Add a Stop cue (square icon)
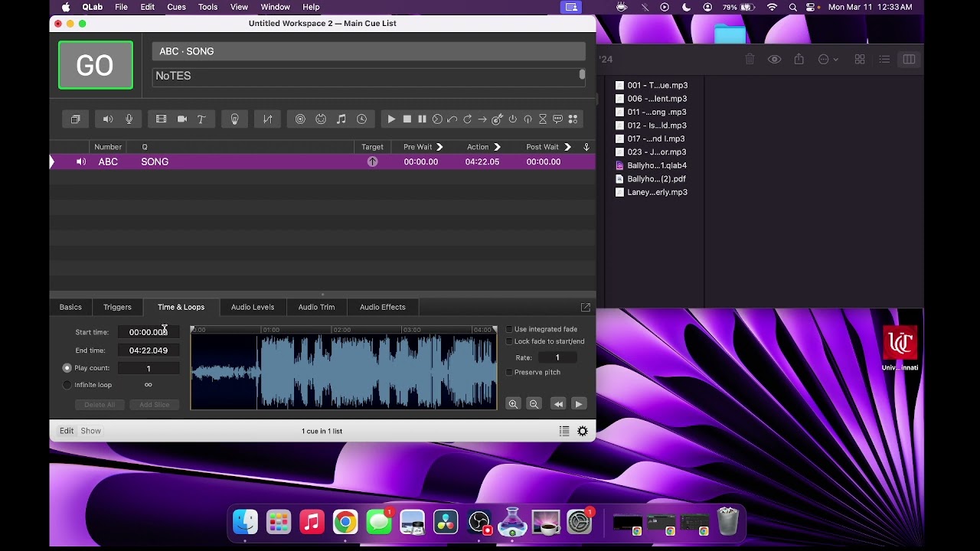 (x=407, y=119)
